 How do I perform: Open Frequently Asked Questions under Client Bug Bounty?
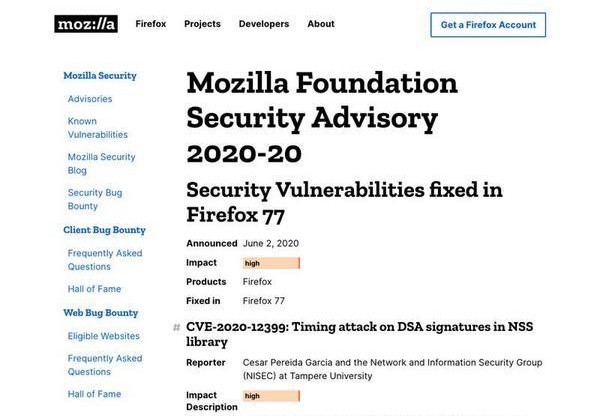point(105,260)
